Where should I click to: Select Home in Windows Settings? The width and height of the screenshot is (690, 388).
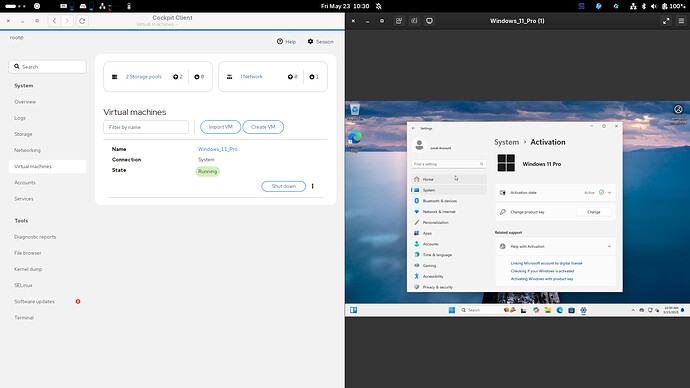pos(449,179)
